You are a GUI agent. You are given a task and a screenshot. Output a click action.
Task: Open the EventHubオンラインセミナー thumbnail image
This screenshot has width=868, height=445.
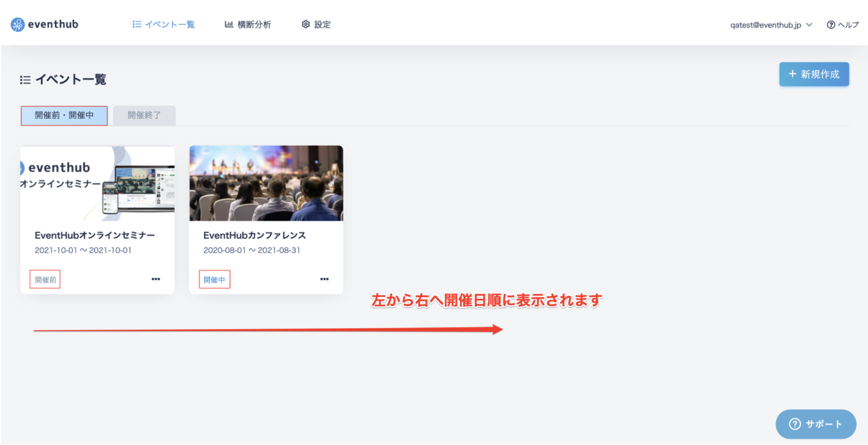point(98,184)
